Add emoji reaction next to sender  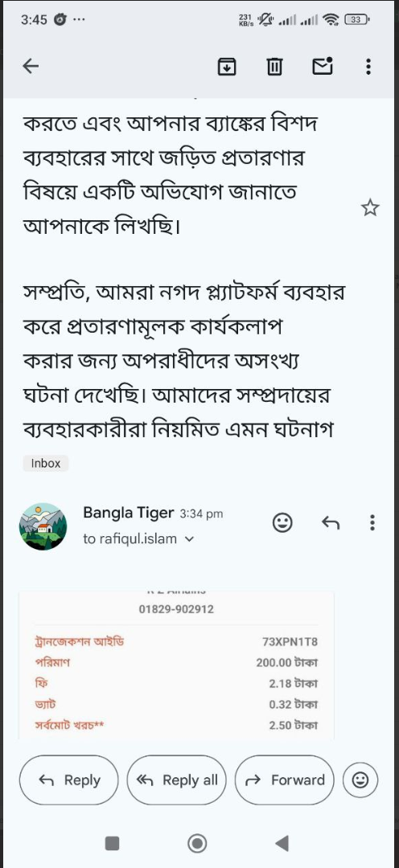pyautogui.click(x=282, y=522)
